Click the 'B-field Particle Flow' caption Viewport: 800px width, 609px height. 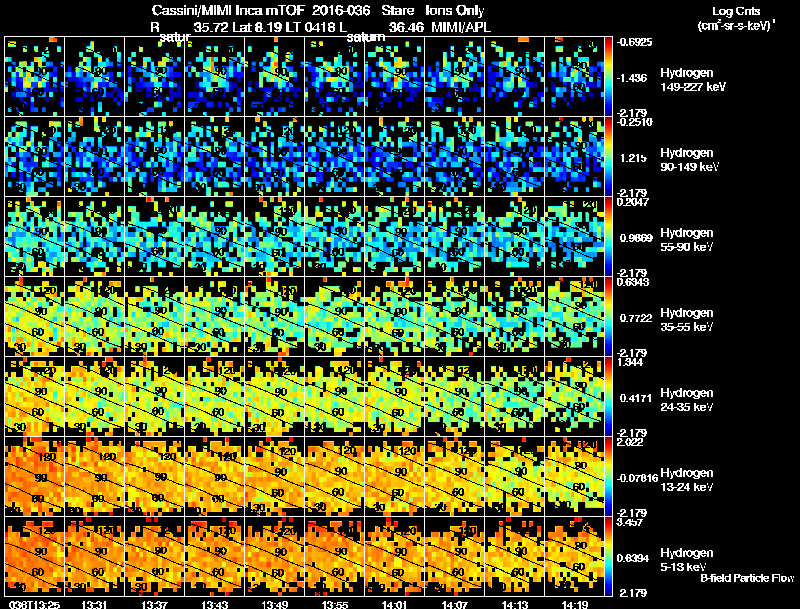point(747,578)
